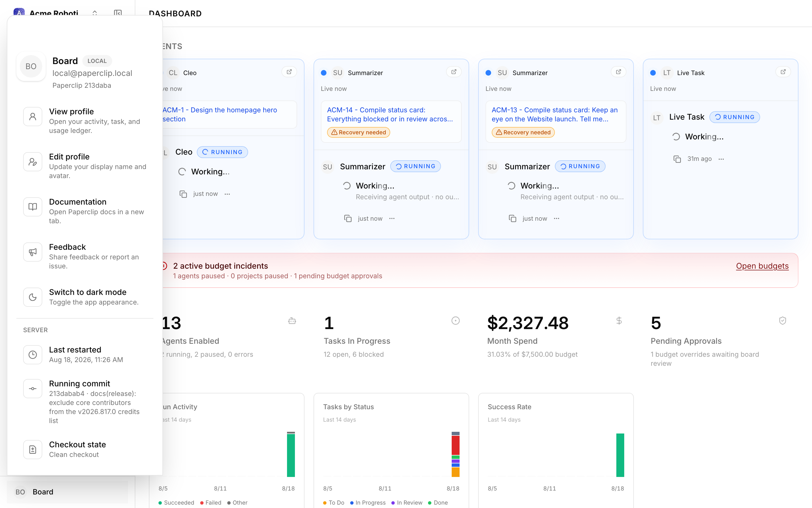Viewport: 812px width, 508px height.
Task: Open Documentation from the profile menu
Action: pos(85,211)
